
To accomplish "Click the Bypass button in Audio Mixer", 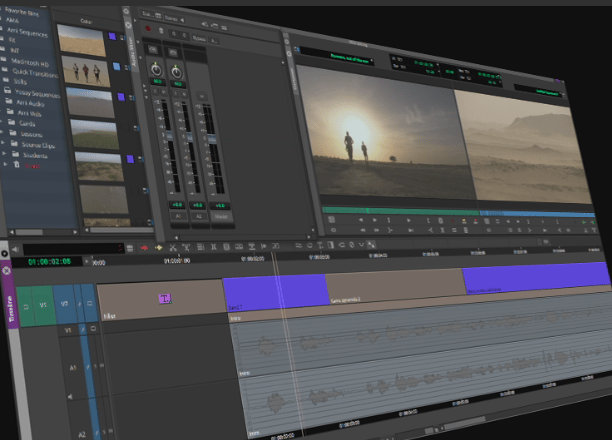I will [x=199, y=38].
